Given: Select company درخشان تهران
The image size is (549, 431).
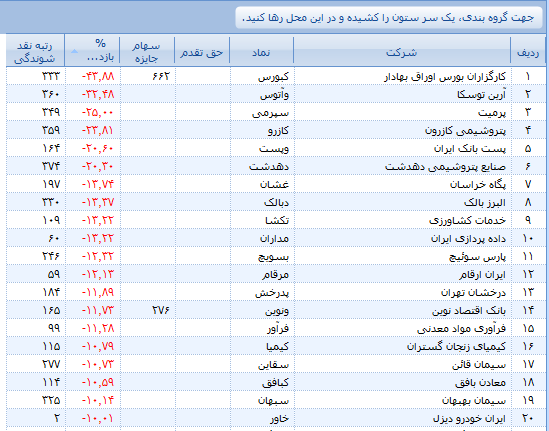Looking at the screenshot, I should [x=473, y=292].
